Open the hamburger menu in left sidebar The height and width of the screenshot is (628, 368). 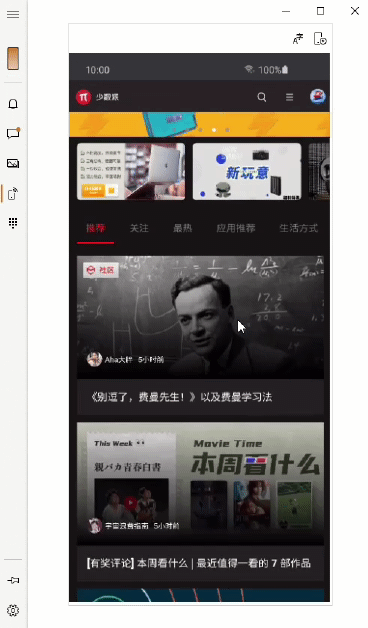point(13,14)
